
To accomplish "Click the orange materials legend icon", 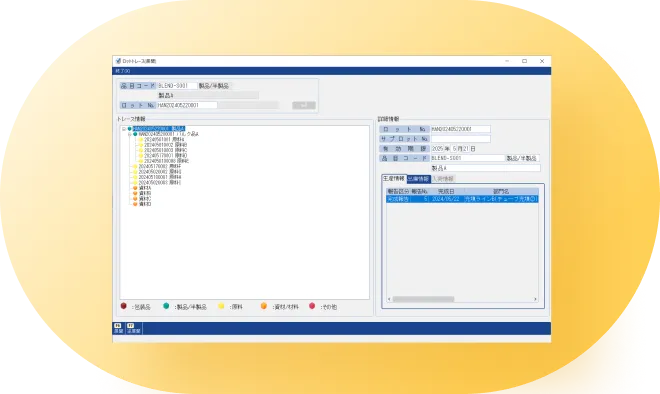I will coord(263,306).
